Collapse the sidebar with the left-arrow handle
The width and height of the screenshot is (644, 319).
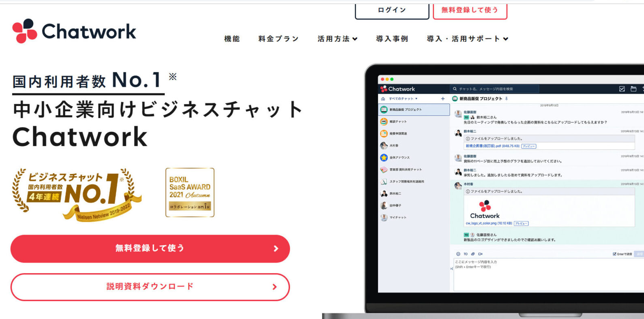click(451, 269)
